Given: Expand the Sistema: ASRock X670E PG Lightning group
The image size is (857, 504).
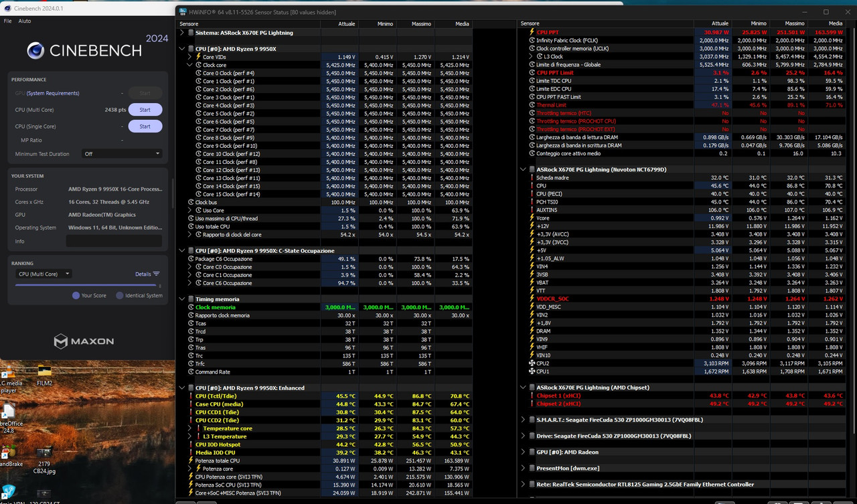Looking at the screenshot, I should point(182,32).
